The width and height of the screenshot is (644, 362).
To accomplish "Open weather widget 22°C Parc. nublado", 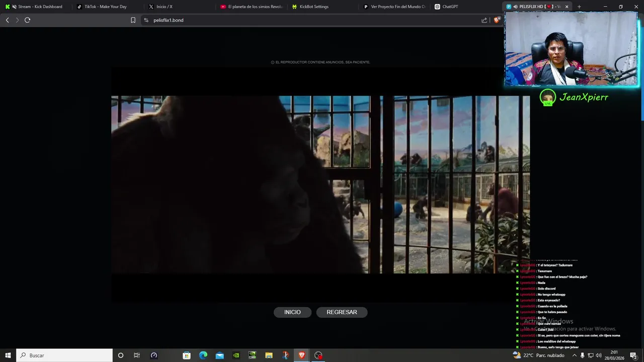I will (x=538, y=355).
